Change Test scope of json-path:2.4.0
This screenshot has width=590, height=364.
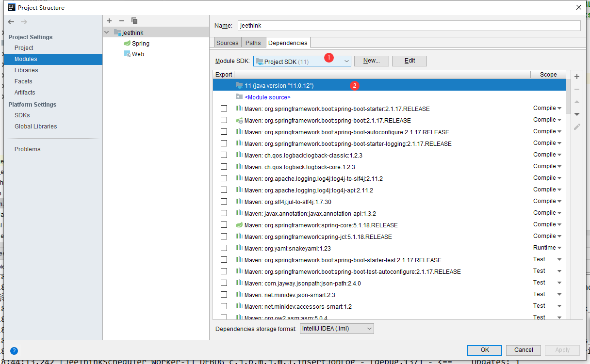pos(547,283)
